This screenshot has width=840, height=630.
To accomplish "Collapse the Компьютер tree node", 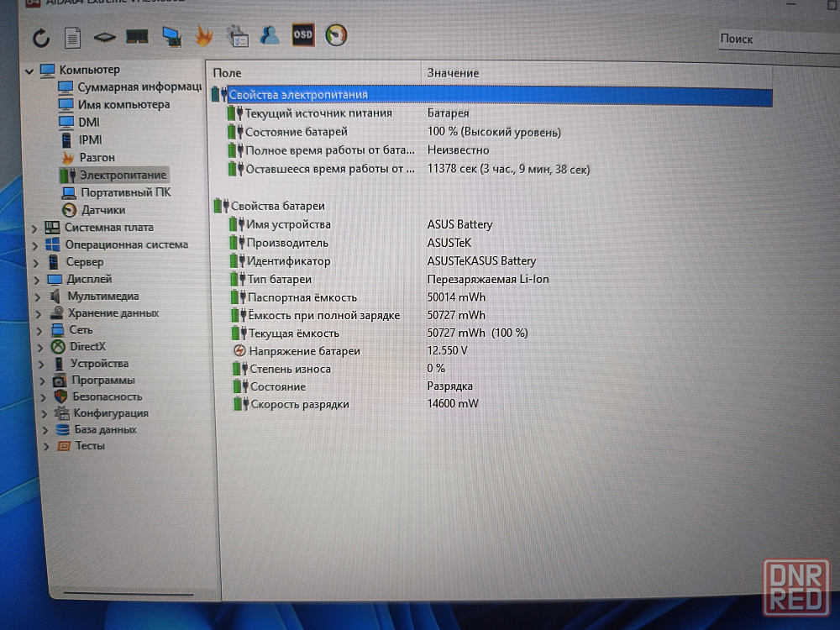I will click(x=29, y=71).
